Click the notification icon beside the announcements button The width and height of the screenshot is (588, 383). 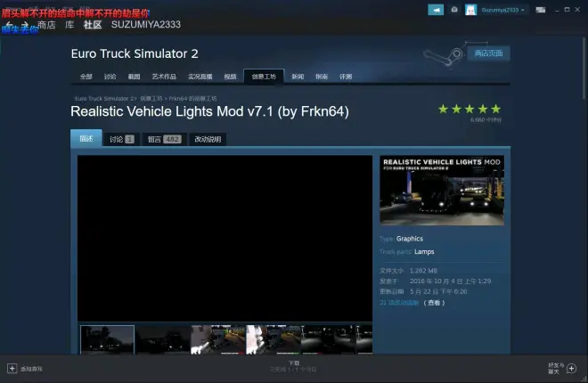point(454,10)
